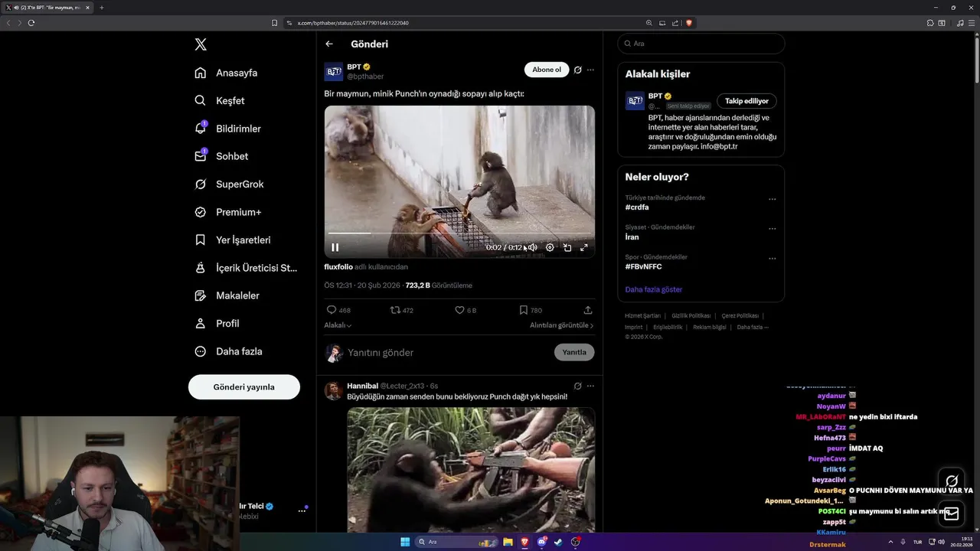Open the floating messages drawer button
Screen dimensions: 980x551
952,514
